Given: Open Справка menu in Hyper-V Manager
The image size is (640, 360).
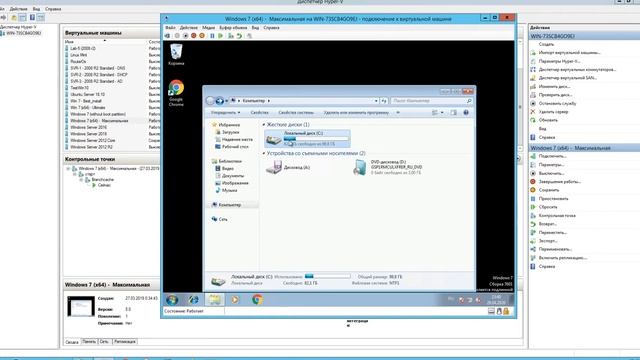Looking at the screenshot, I should [53, 9].
